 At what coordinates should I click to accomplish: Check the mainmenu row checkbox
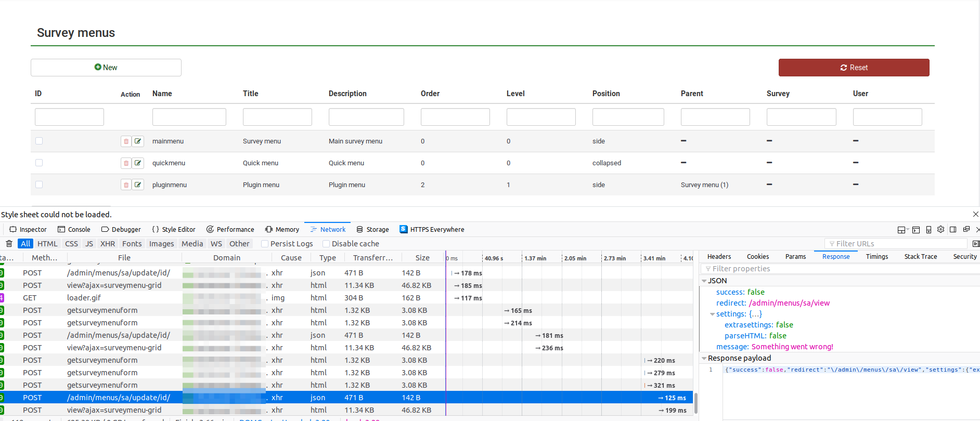tap(39, 141)
